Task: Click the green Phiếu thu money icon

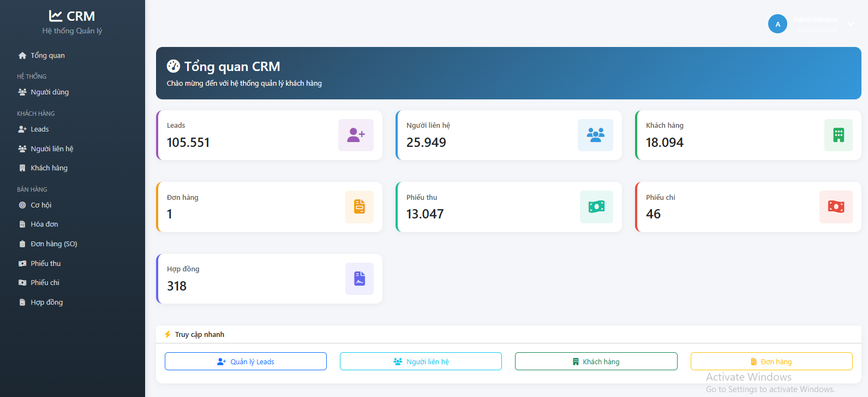Action: coord(596,207)
